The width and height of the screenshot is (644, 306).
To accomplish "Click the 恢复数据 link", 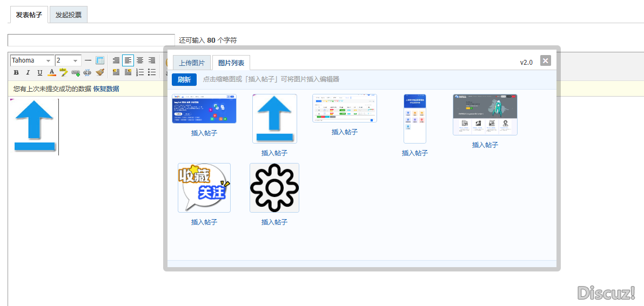I will [106, 89].
